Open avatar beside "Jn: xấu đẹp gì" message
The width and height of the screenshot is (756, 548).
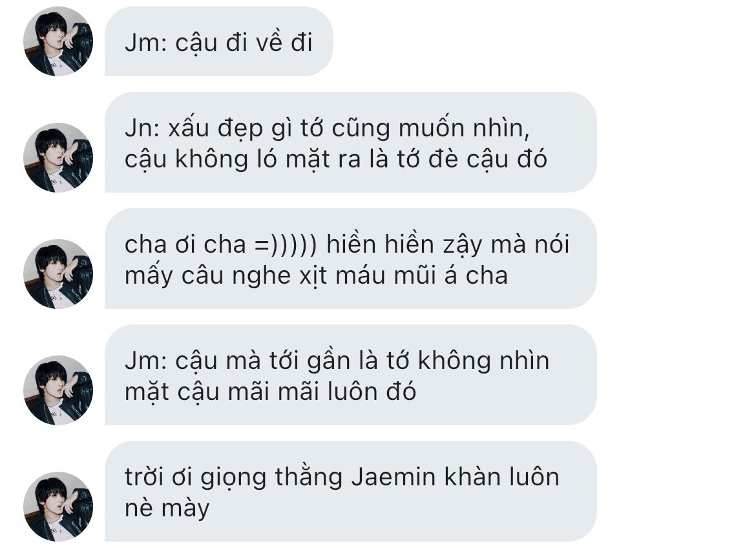pos(58,158)
